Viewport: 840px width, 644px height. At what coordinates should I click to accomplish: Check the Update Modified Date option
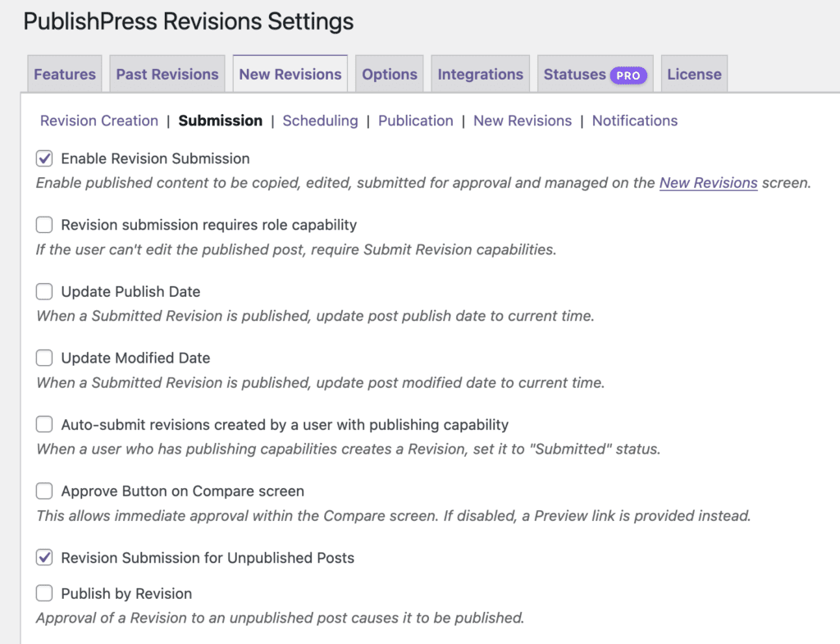(x=43, y=358)
